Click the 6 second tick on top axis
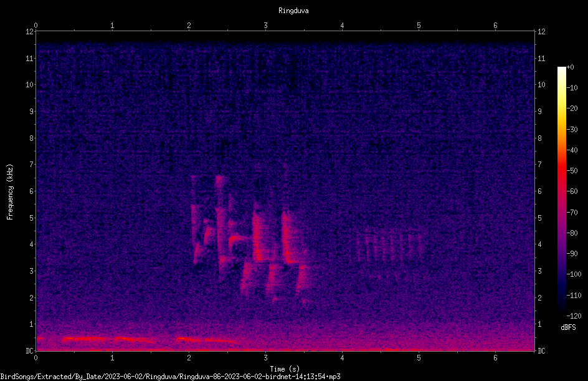Screen dimensions: 588x381 point(495,26)
